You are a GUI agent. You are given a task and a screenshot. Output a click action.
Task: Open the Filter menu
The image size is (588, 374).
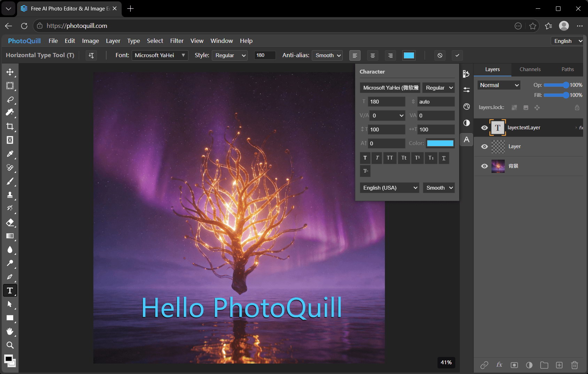[x=177, y=41]
